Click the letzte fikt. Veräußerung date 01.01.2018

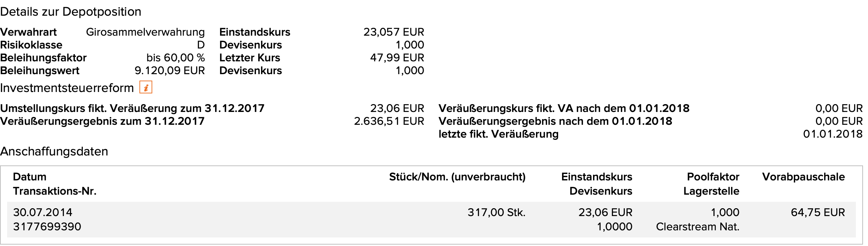point(833,134)
